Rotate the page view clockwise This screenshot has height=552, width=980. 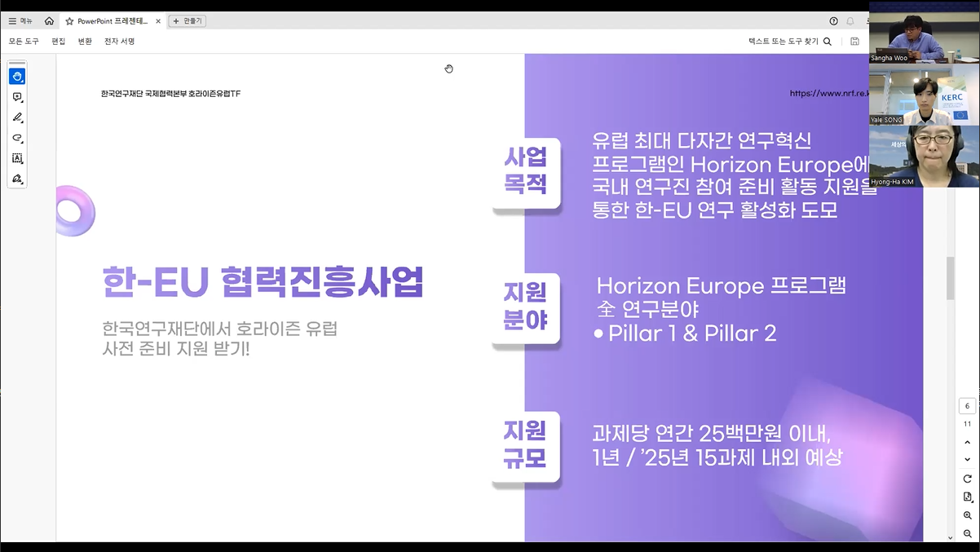pos(968,479)
